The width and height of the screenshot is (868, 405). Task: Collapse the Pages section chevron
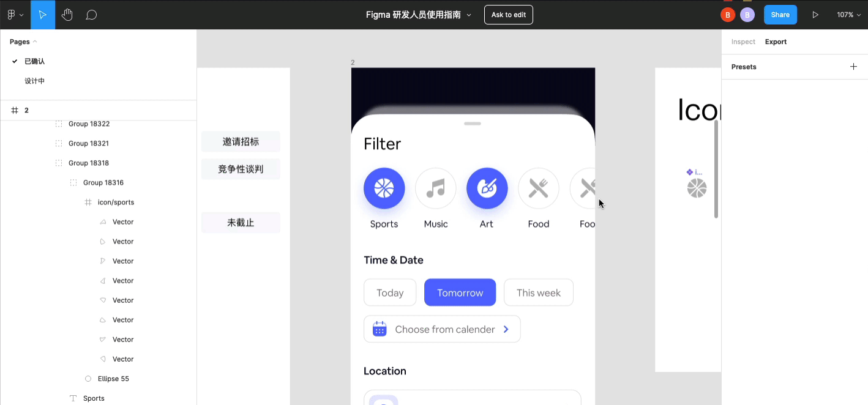point(35,42)
